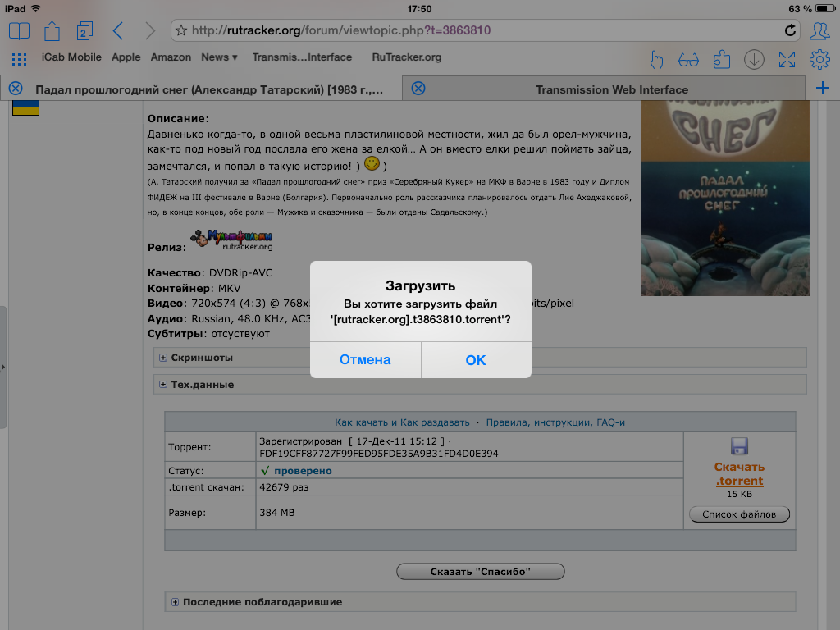Tap the 17:50 clock in status bar
840x630 pixels.
pyautogui.click(x=419, y=9)
